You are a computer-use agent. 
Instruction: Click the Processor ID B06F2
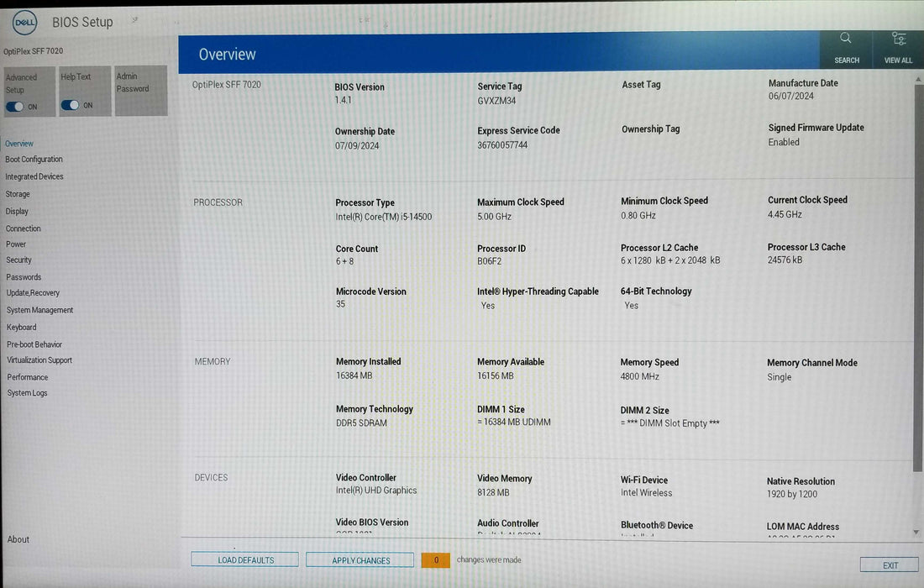489,261
